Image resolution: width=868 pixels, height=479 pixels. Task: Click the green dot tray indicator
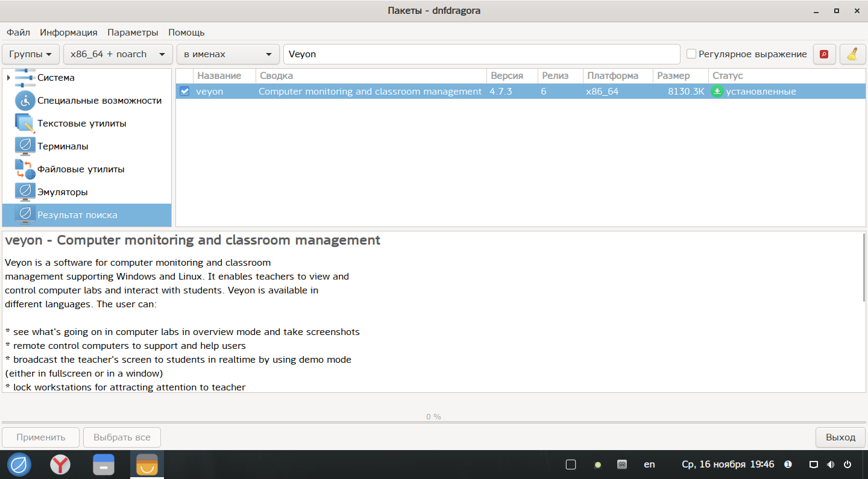598,465
